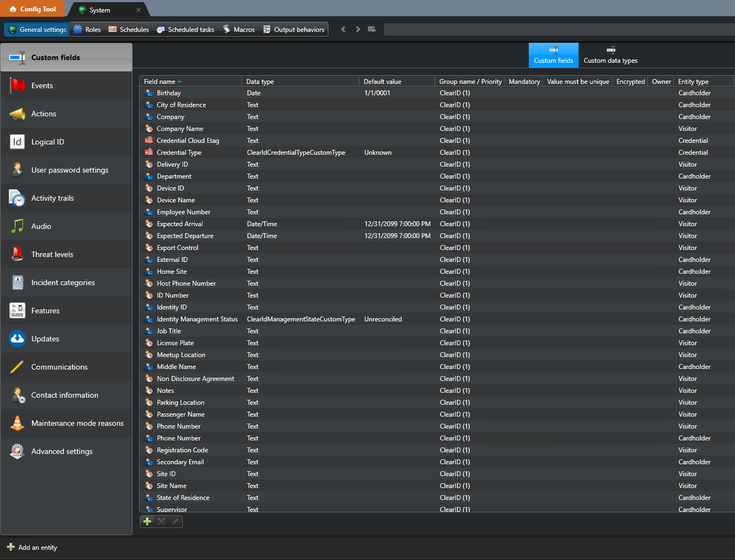Add a new custom field with the green plus

pos(147,521)
